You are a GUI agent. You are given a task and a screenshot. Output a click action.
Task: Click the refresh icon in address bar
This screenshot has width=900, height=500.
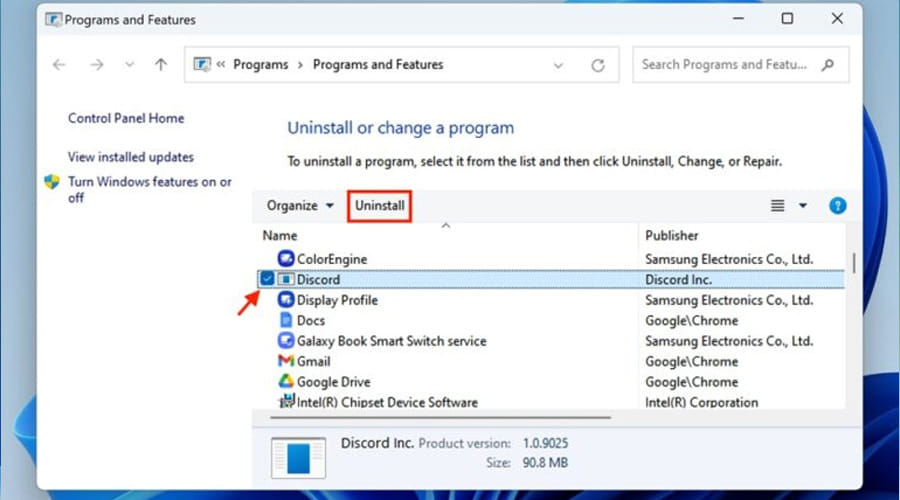[598, 66]
